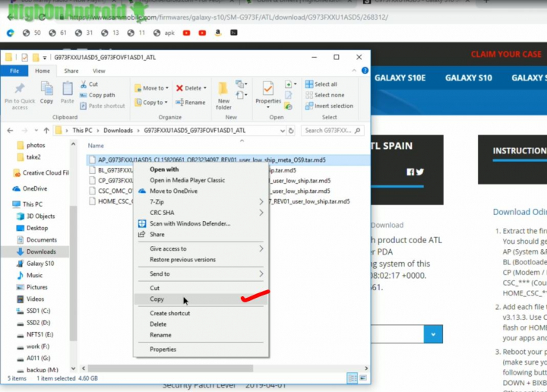The width and height of the screenshot is (547, 392).
Task: Open Documents in navigation pane
Action: click(37, 239)
